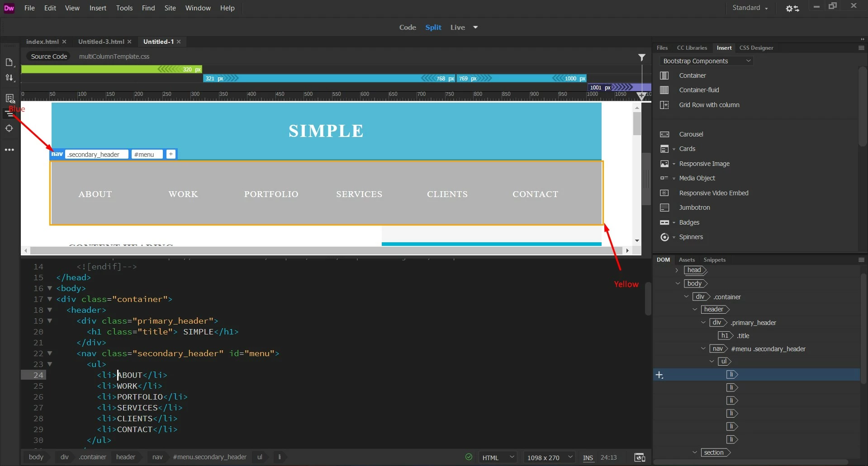Click the File Management arrows icon

(9, 78)
